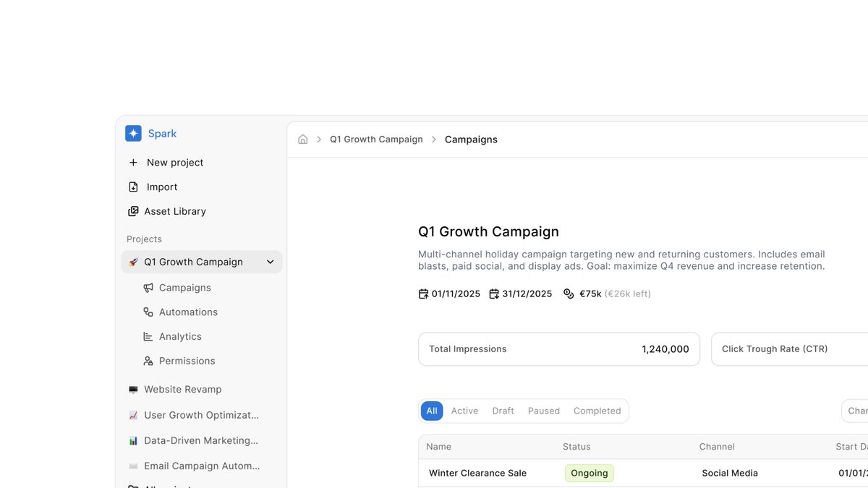The height and width of the screenshot is (488, 868).
Task: Select the Completed filter tab
Action: (597, 411)
